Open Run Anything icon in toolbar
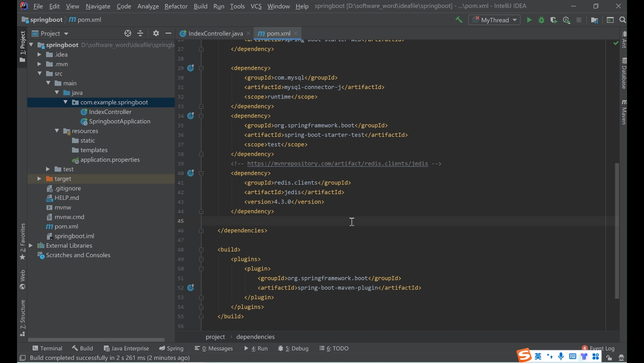The height and width of the screenshot is (363, 644). (x=610, y=20)
